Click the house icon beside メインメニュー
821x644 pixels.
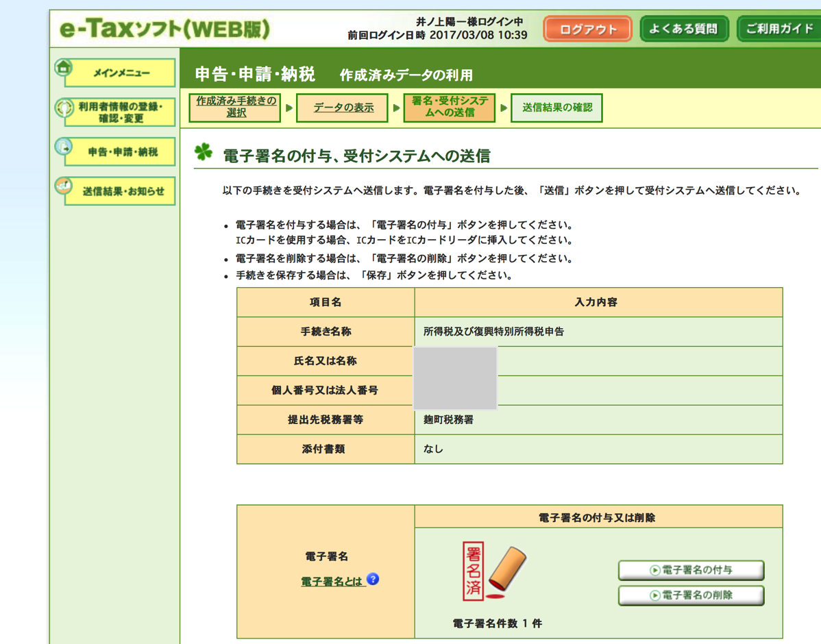pos(64,68)
